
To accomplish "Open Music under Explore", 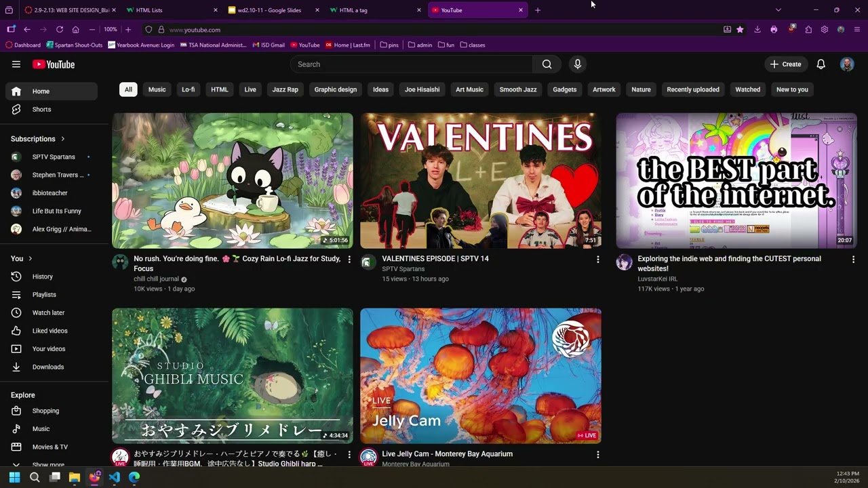I will 52,429.
